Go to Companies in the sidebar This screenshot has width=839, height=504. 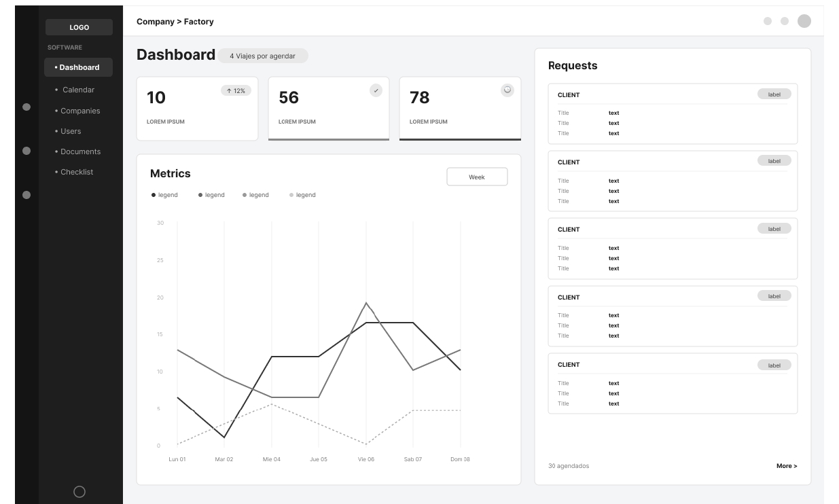click(x=77, y=111)
